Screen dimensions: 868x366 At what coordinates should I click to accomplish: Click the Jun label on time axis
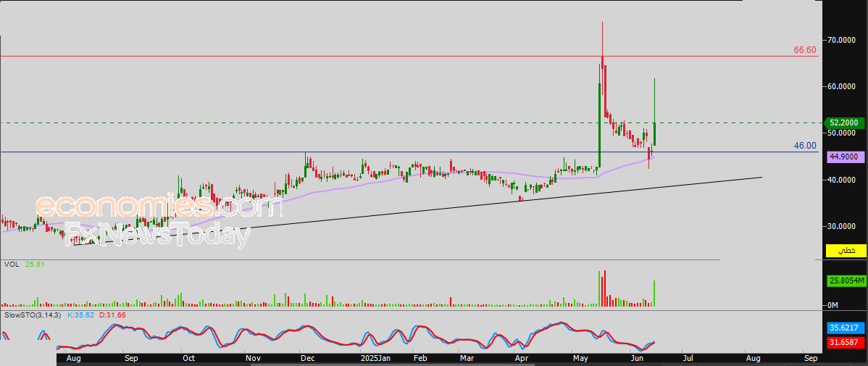click(x=637, y=358)
